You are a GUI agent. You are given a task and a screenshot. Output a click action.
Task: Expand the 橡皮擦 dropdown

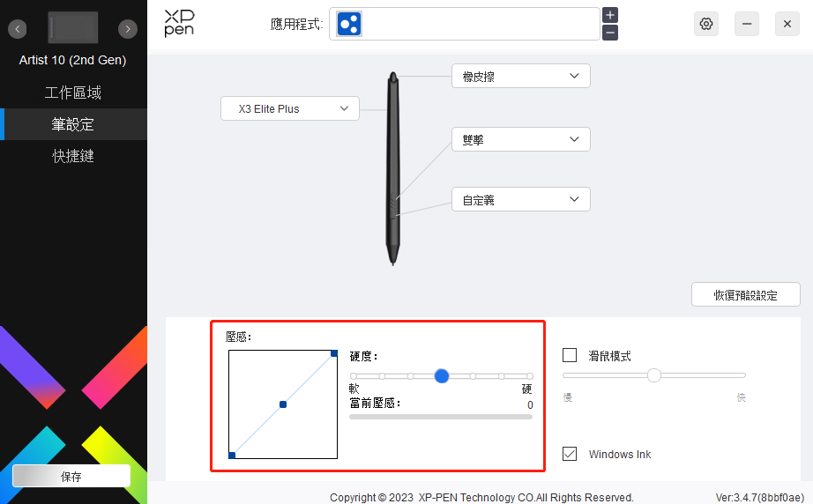tap(520, 76)
